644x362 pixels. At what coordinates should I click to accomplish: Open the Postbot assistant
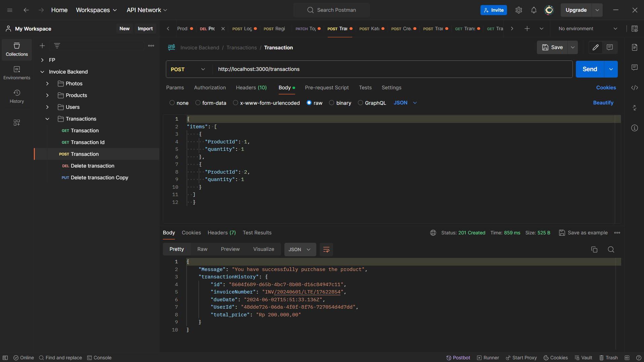point(458,357)
